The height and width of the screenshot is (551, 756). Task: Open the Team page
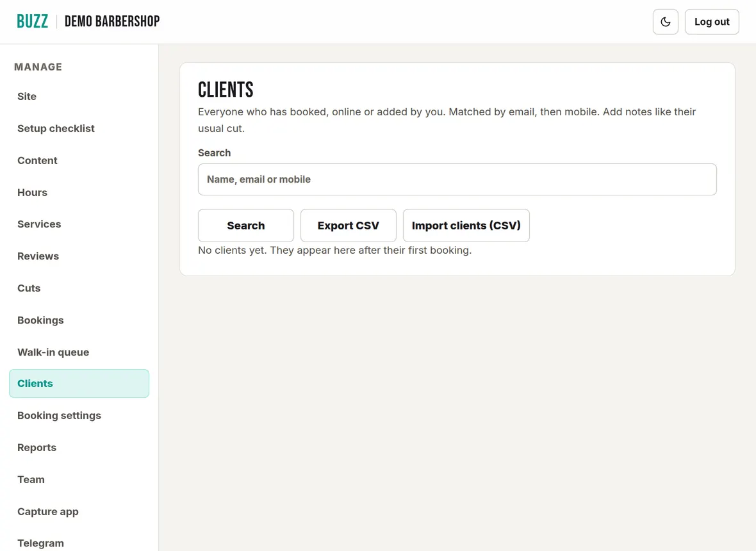coord(79,480)
